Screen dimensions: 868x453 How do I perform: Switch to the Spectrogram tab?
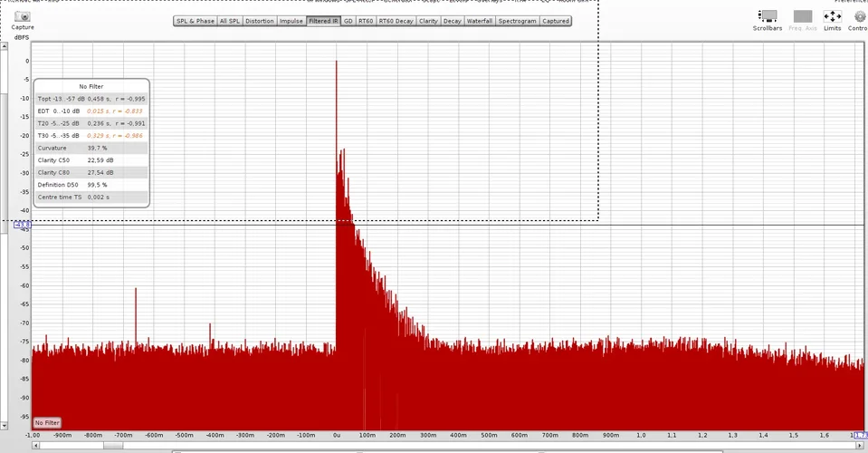coord(517,21)
